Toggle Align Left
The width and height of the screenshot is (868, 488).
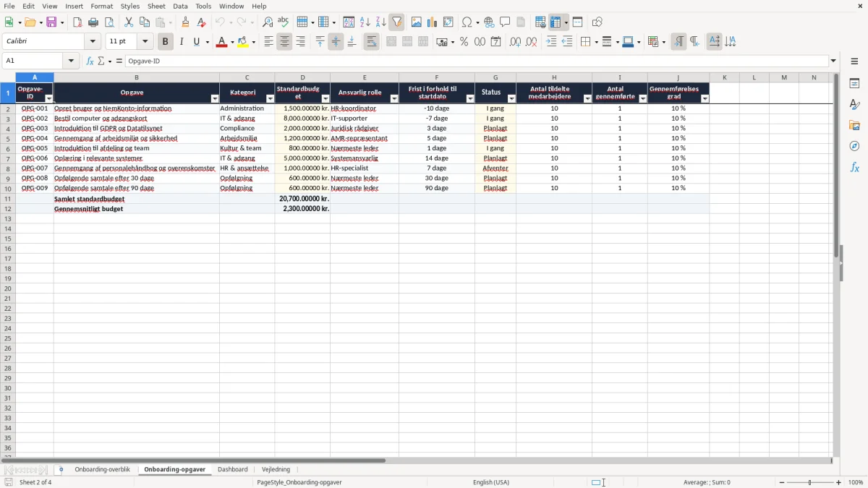coord(268,42)
